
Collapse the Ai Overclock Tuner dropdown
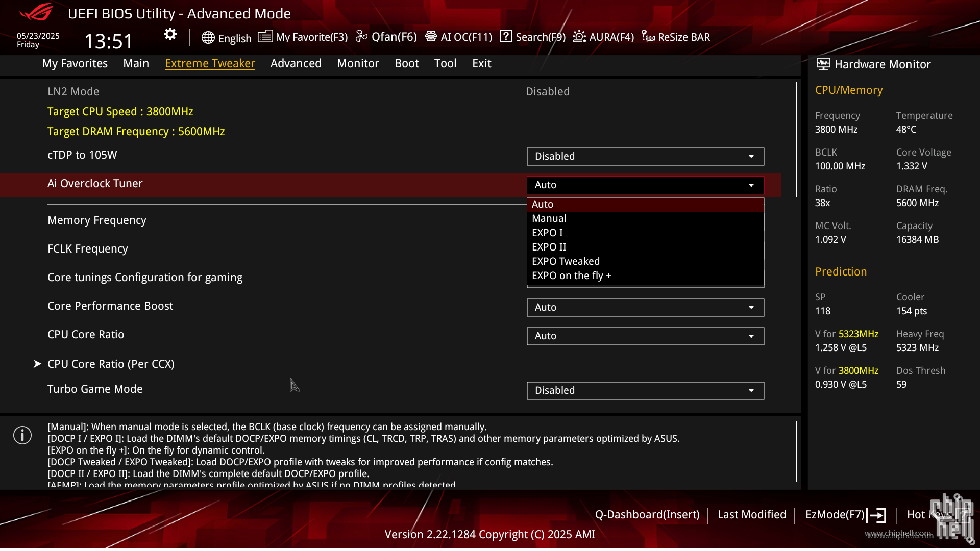645,185
